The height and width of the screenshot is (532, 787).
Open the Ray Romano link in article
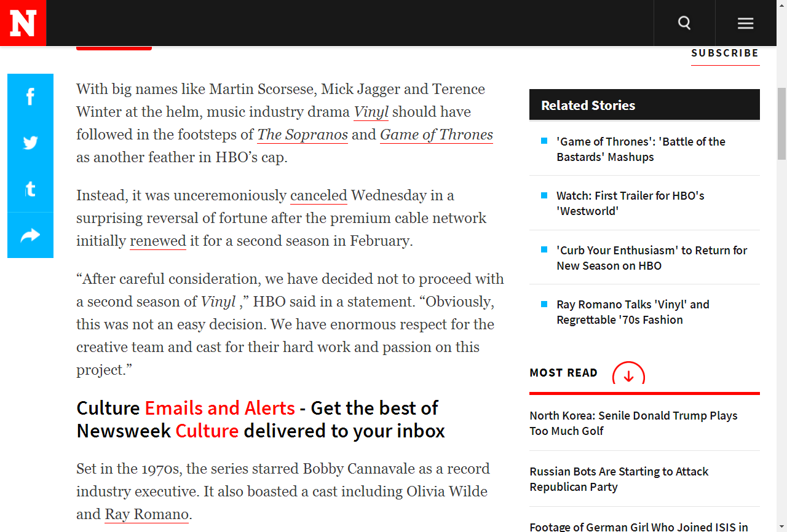click(147, 515)
